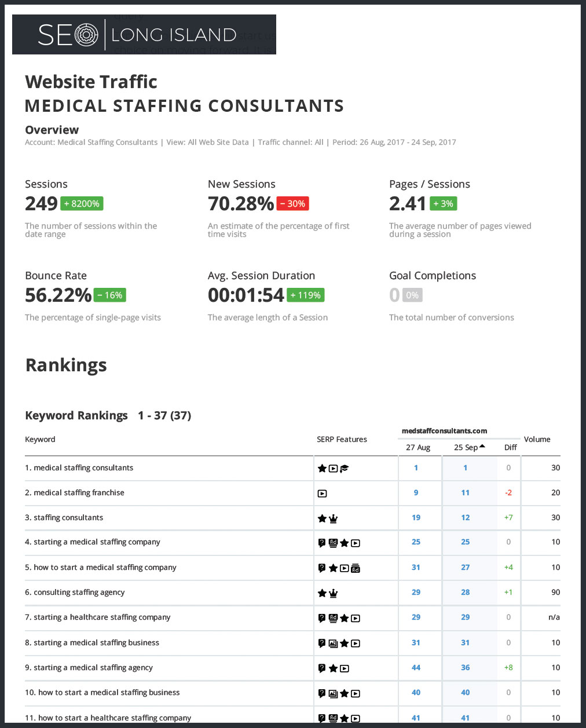
Task: Click the Ad icon for starting a healthcare staffing company
Action: 333,618
